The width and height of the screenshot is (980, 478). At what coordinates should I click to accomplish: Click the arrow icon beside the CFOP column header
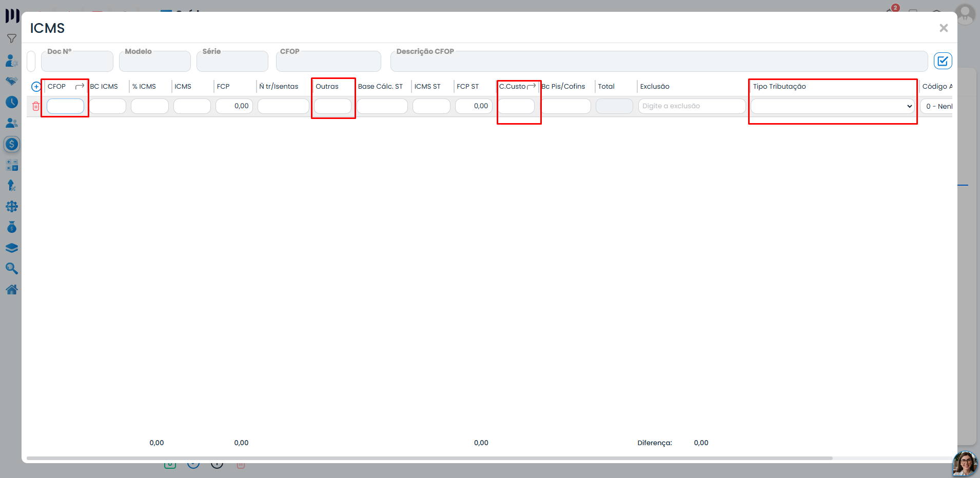[80, 86]
